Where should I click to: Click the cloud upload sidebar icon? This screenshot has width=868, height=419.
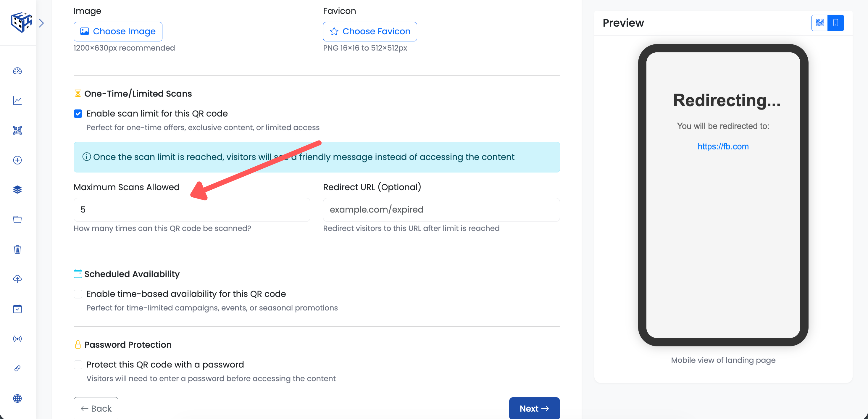(17, 279)
